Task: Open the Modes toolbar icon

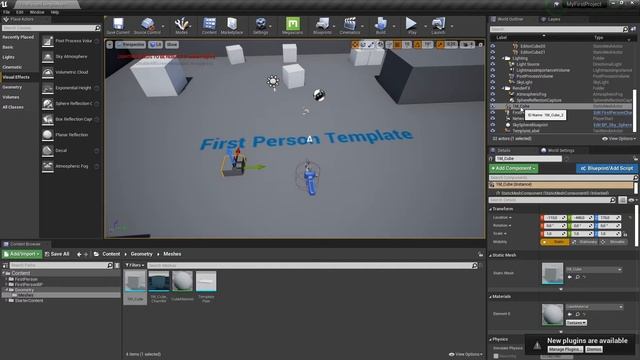Action: tap(181, 24)
